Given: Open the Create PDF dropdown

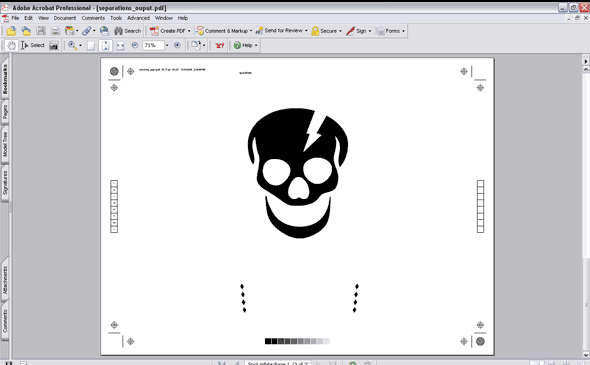Looking at the screenshot, I should (x=189, y=31).
